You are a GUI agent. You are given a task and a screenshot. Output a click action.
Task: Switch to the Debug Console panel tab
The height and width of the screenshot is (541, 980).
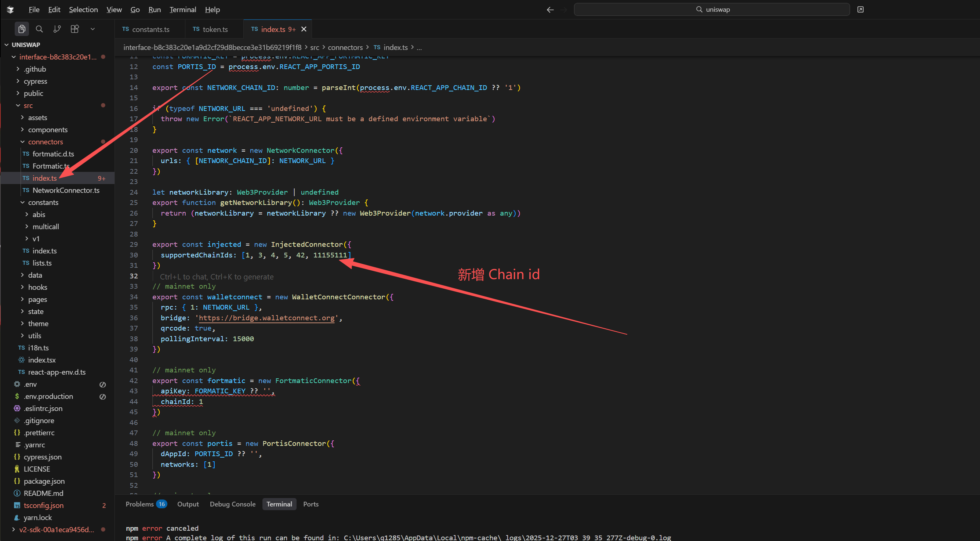[232, 504]
